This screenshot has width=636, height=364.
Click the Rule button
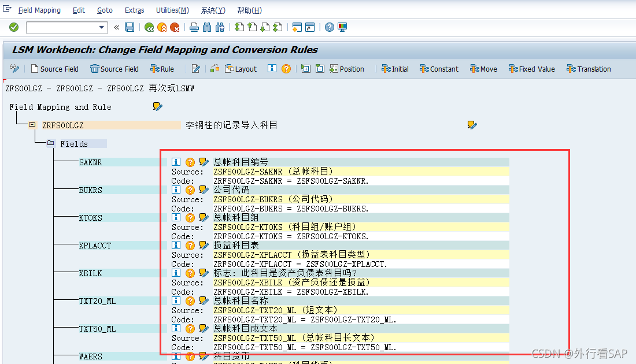(162, 69)
